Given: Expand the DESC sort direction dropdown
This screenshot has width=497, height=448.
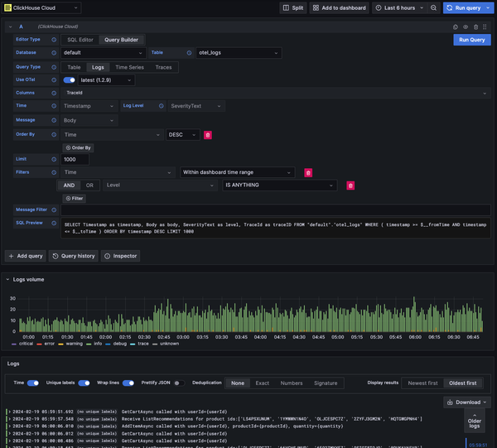Looking at the screenshot, I should pyautogui.click(x=182, y=135).
